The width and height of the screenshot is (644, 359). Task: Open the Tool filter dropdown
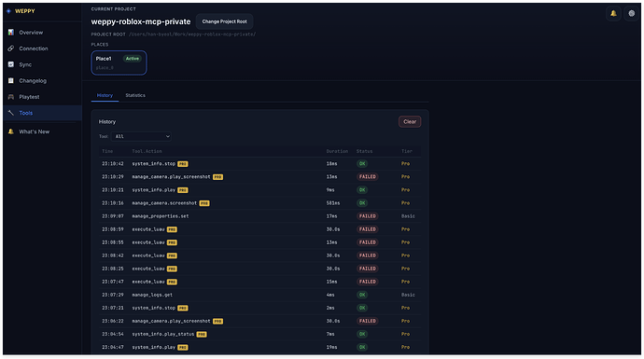tap(141, 137)
